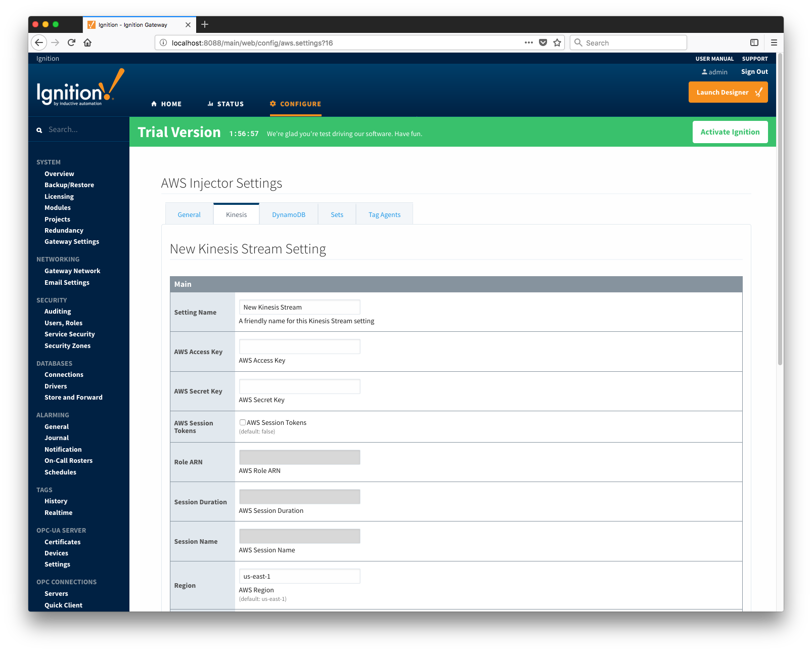812x652 pixels.
Task: Go to the Status section in top navigation
Action: pyautogui.click(x=225, y=104)
